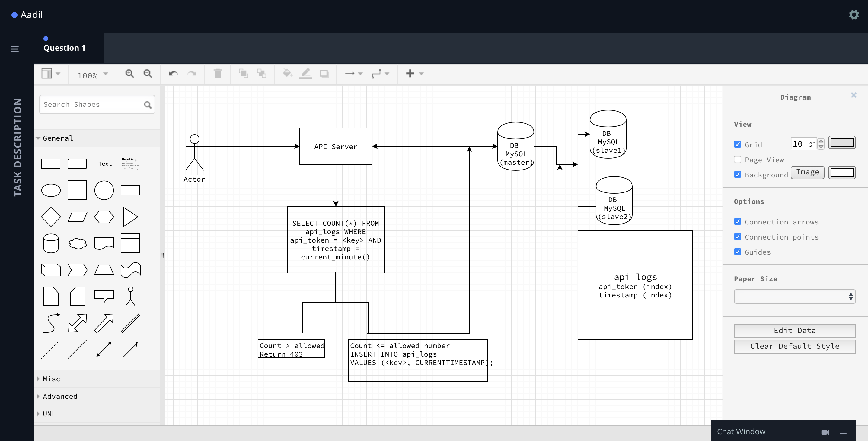This screenshot has width=868, height=441.
Task: Open the settings gear icon
Action: tap(854, 14)
